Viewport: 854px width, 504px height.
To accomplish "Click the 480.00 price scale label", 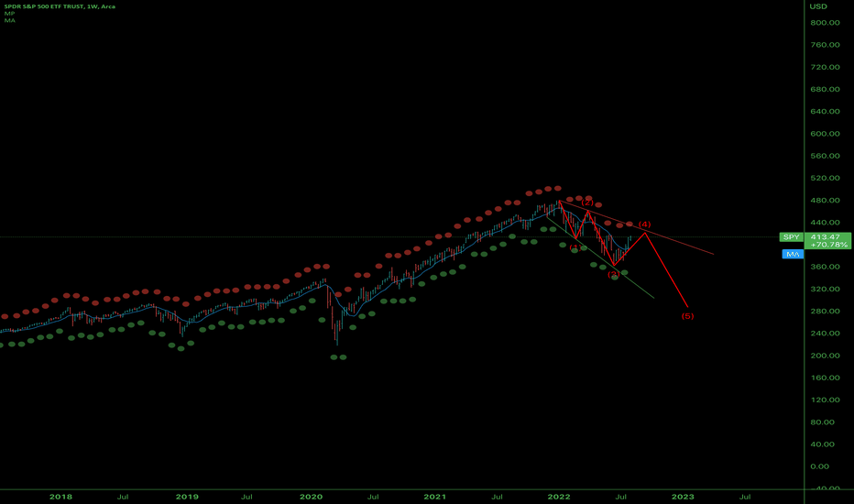I will (825, 200).
